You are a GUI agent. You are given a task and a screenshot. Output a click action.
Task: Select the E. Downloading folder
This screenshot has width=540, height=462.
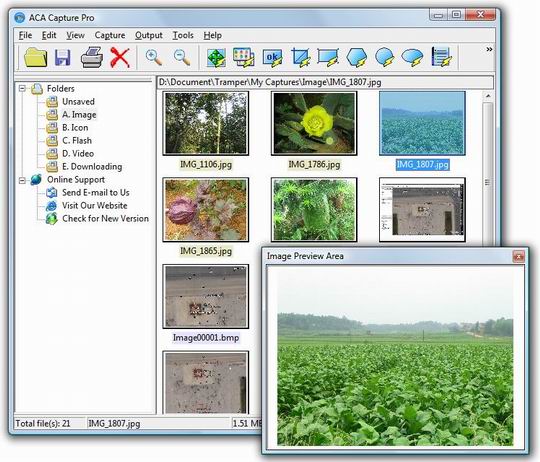tap(92, 167)
